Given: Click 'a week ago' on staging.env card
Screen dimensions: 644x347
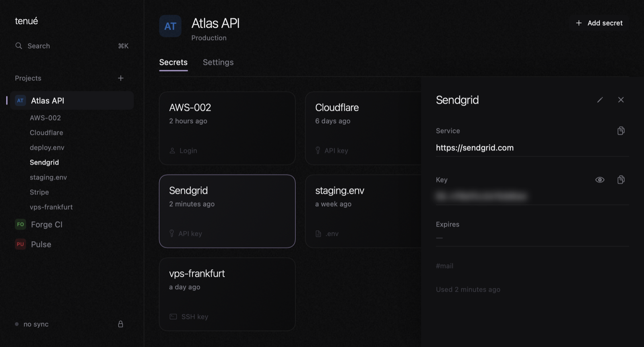Looking at the screenshot, I should (333, 204).
